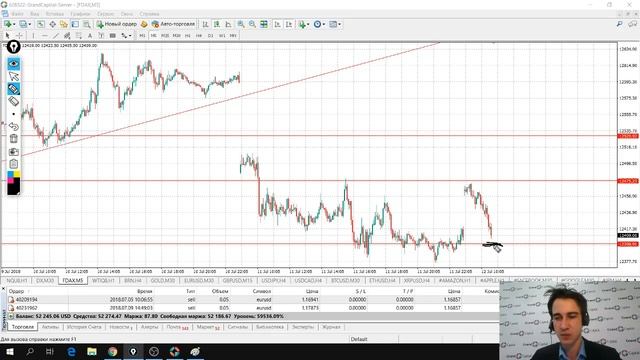Switch timeframe to M1
The height and width of the screenshot is (360, 640).
[x=142, y=36]
